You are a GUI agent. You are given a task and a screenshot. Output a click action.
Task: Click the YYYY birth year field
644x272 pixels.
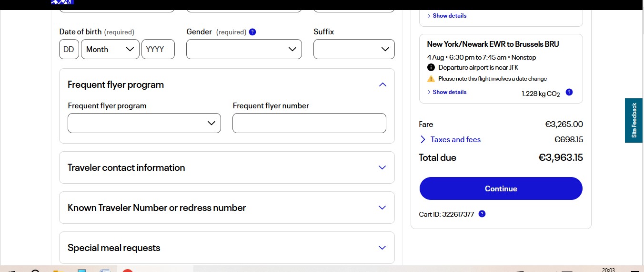158,49
